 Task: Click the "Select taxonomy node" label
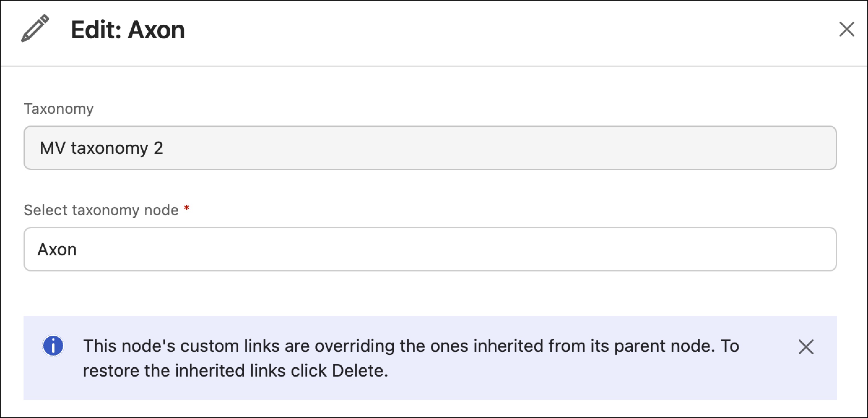(x=101, y=210)
